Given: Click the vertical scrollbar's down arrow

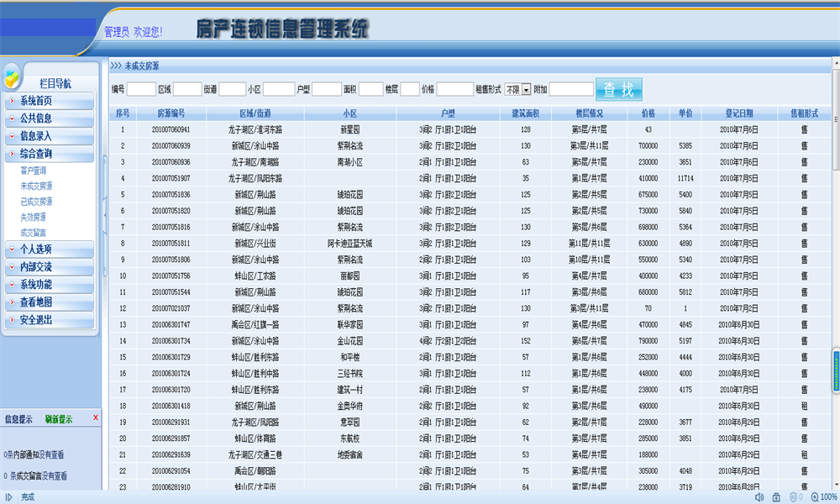Looking at the screenshot, I should pyautogui.click(x=835, y=483).
